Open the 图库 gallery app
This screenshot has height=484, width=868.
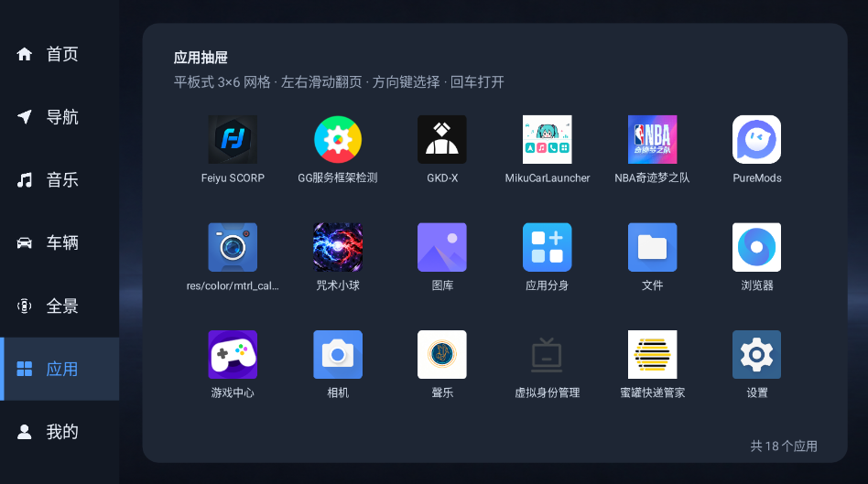click(x=442, y=247)
